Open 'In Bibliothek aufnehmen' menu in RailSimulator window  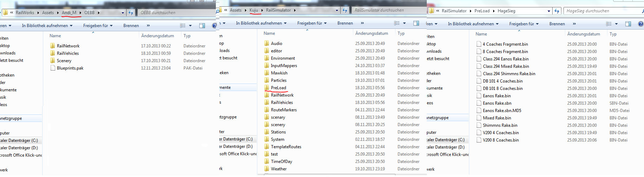coord(261,23)
